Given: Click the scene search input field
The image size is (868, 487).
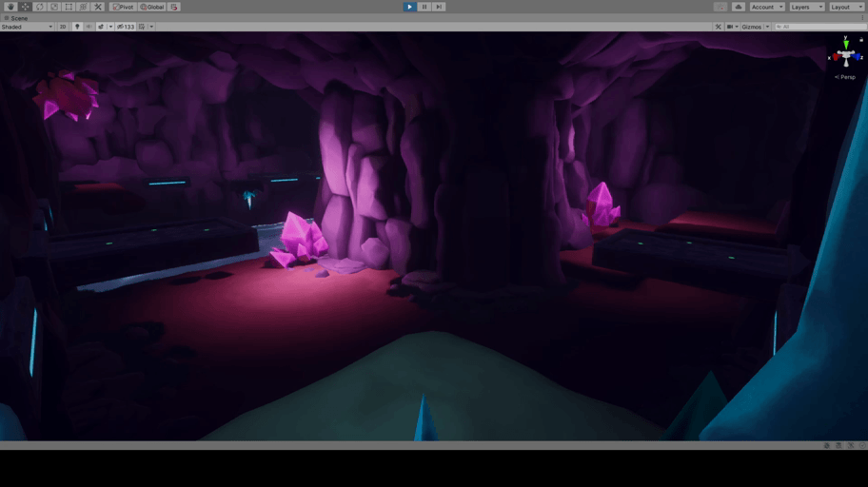Looking at the screenshot, I should (820, 27).
